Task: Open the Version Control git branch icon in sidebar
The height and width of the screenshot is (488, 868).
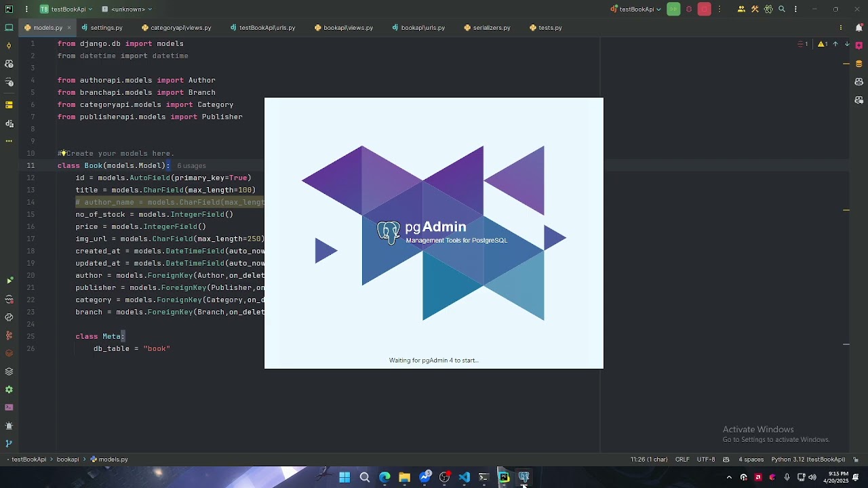Action: (x=9, y=444)
